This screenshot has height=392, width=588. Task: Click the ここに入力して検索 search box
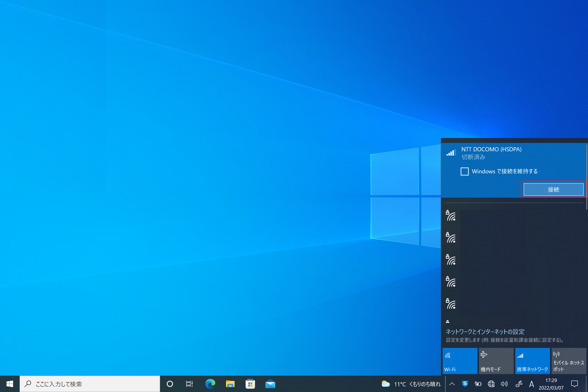pyautogui.click(x=90, y=384)
